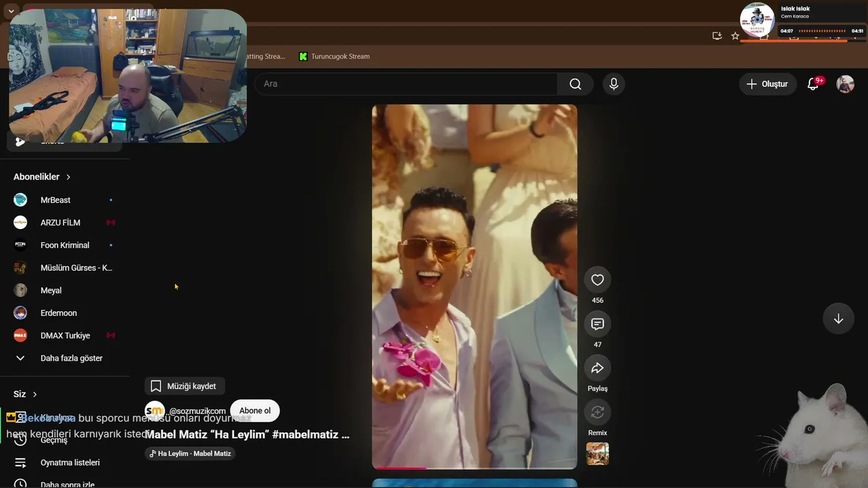
Task: Click the install app icon in address bar
Action: click(x=717, y=36)
